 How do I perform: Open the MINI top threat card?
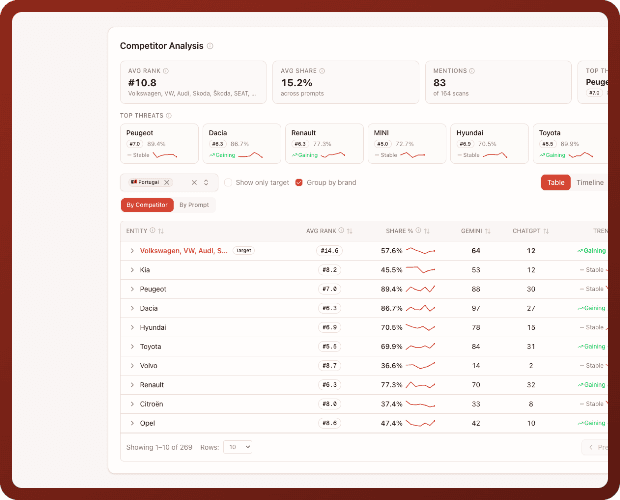[x=407, y=143]
